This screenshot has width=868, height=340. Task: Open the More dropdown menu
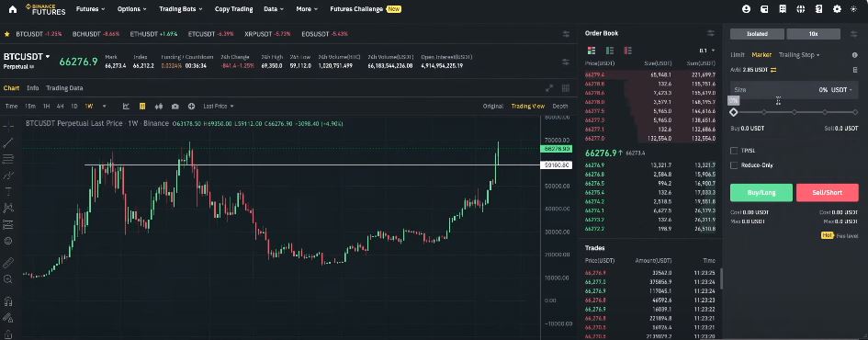[x=307, y=9]
